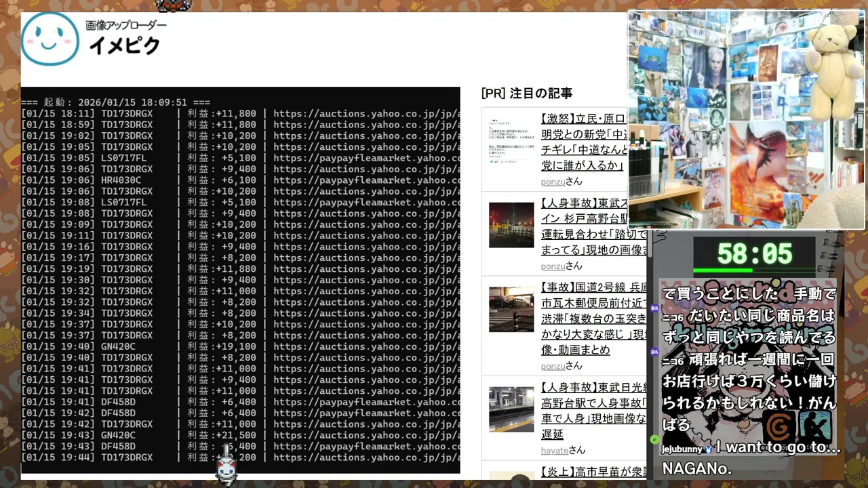Click the [01/15 19:02] TD173DRGX log row
This screenshot has height=488, width=868.
[240, 136]
